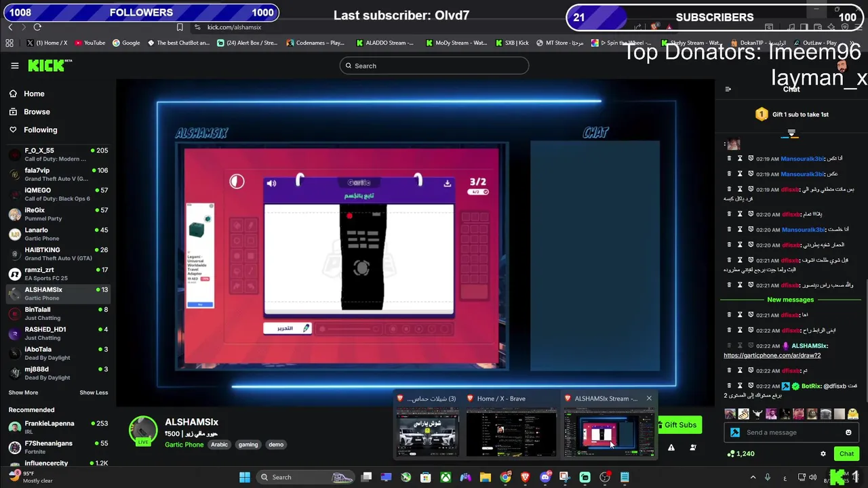868x488 pixels.
Task: Select the gaming tag
Action: pos(248,445)
